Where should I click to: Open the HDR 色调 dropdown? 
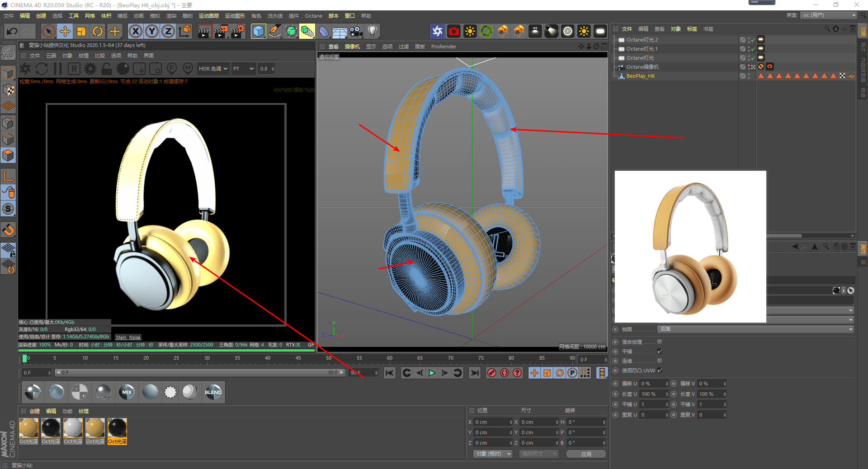213,69
